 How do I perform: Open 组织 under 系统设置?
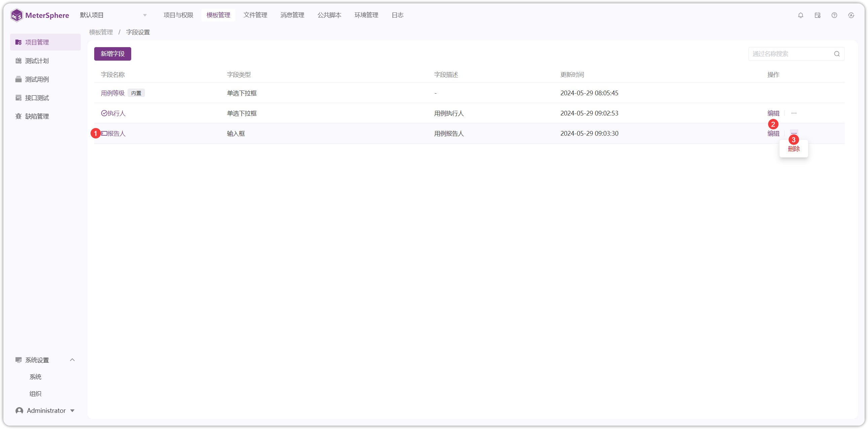coord(35,394)
